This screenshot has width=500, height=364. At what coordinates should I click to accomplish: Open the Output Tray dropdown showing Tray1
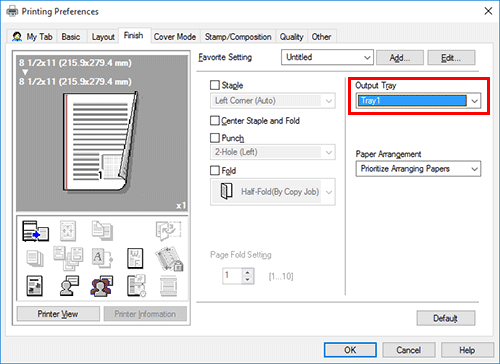418,100
